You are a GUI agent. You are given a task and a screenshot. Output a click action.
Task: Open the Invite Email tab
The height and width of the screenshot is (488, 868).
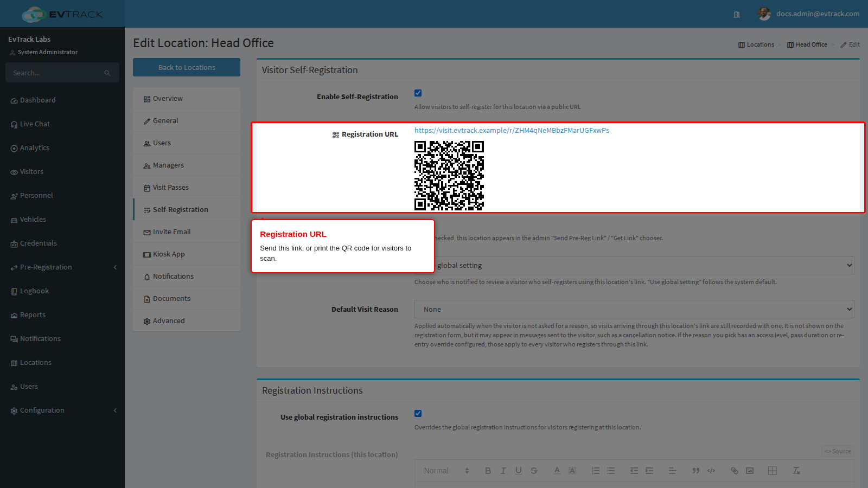coord(187,232)
